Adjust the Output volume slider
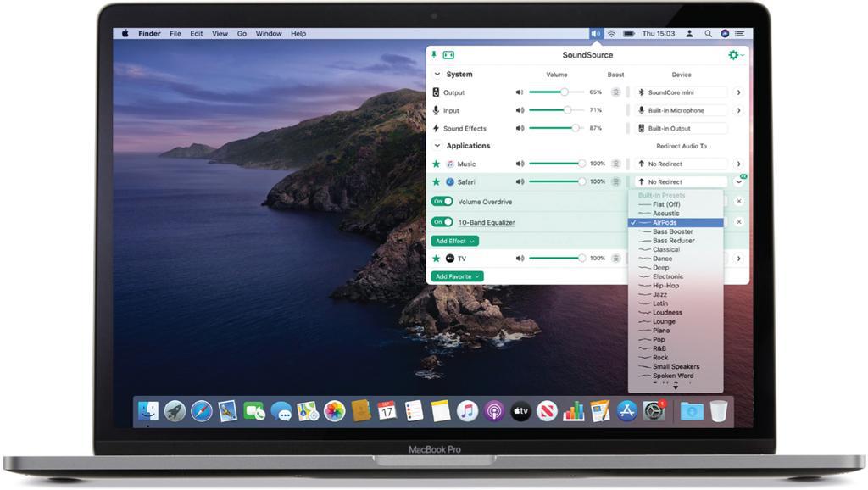868x490 pixels. 556,92
